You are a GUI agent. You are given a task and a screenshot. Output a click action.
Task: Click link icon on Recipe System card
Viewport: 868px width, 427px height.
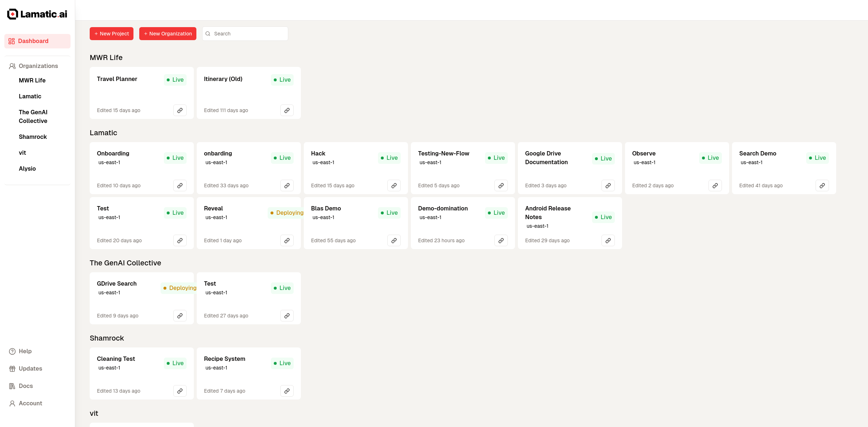tap(287, 391)
